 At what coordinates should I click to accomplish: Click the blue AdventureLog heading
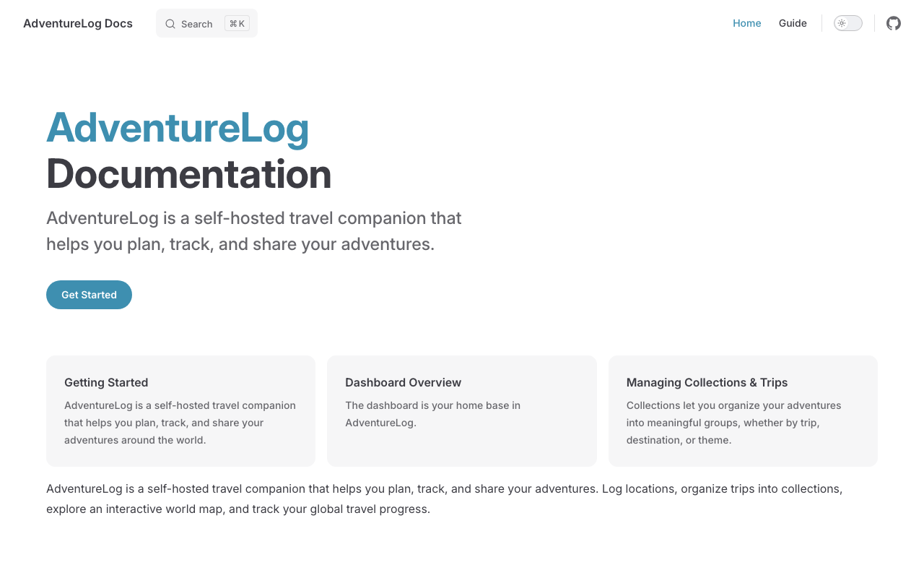[x=178, y=128]
